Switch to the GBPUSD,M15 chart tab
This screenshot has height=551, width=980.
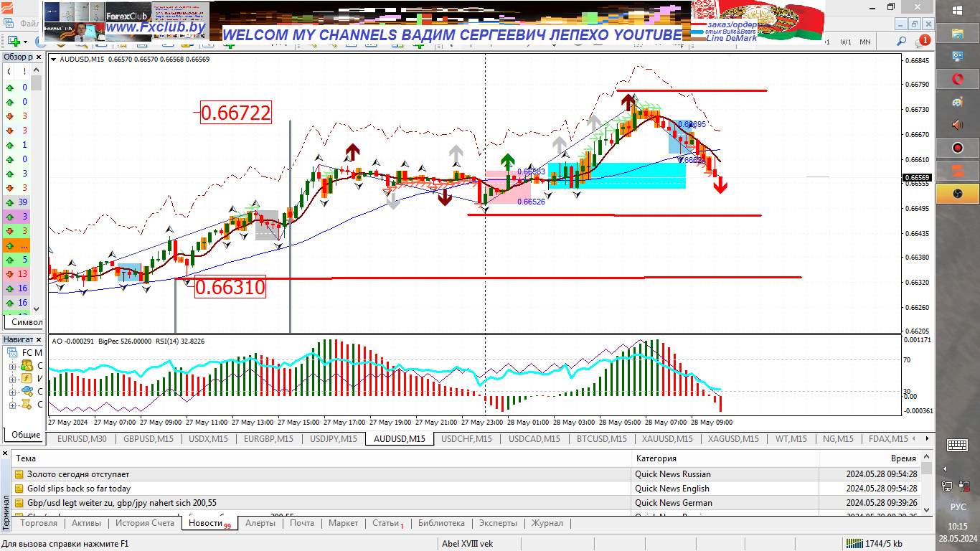[148, 439]
